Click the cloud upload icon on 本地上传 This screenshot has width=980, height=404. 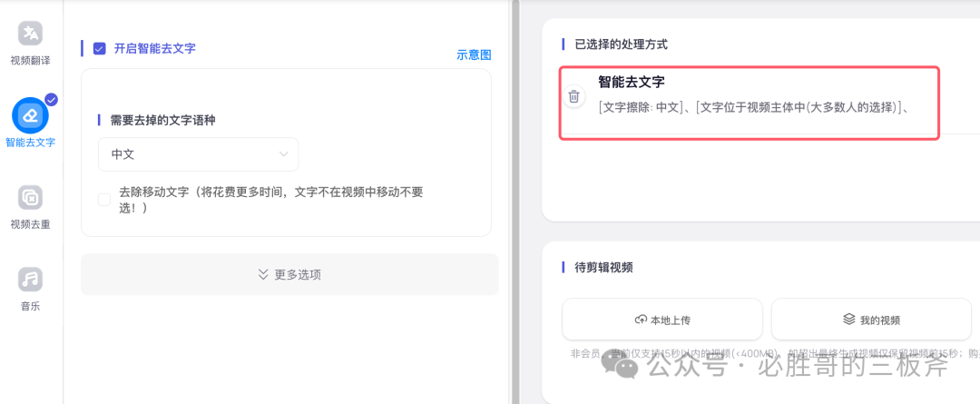640,320
